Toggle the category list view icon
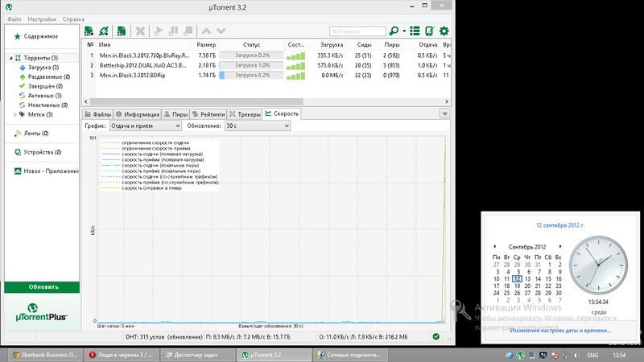Image resolution: width=644 pixels, height=362 pixels. coord(415,31)
